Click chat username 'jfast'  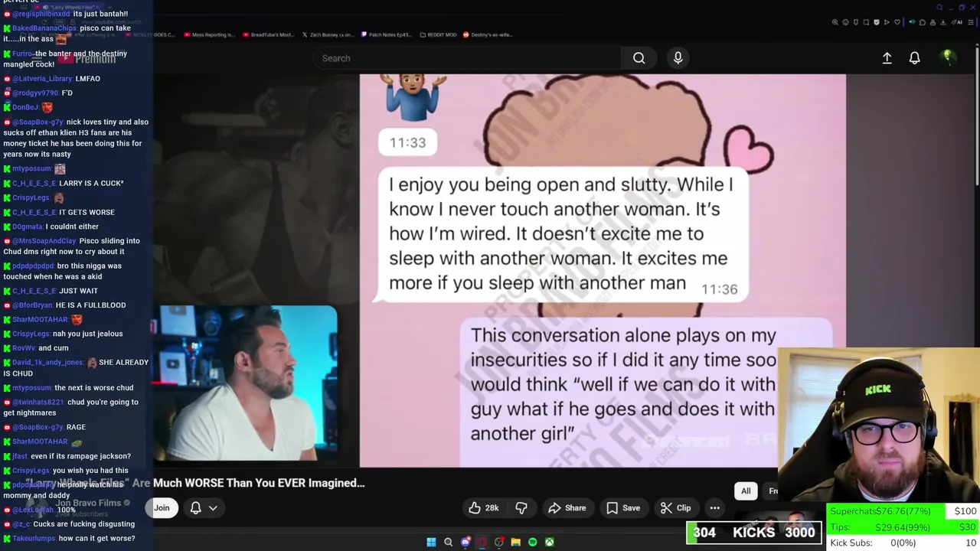20,456
